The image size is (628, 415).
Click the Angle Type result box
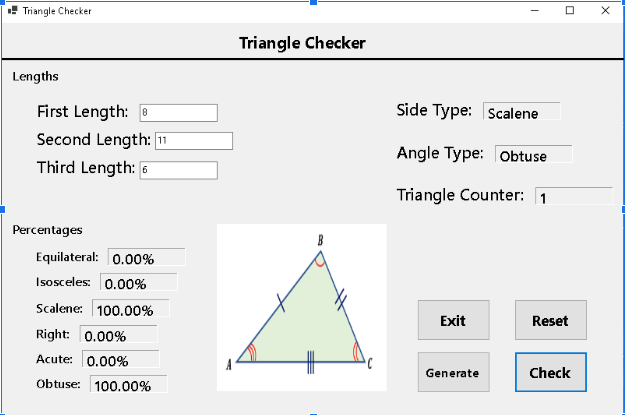tap(534, 155)
